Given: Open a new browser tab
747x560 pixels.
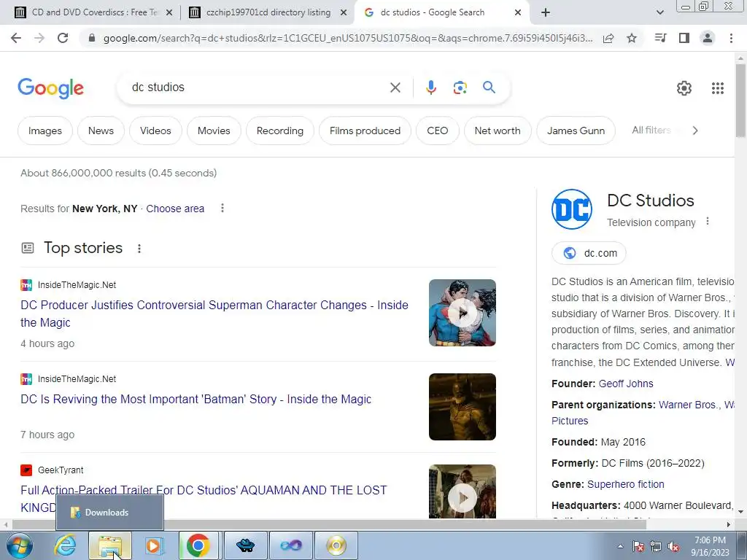Looking at the screenshot, I should (x=546, y=12).
